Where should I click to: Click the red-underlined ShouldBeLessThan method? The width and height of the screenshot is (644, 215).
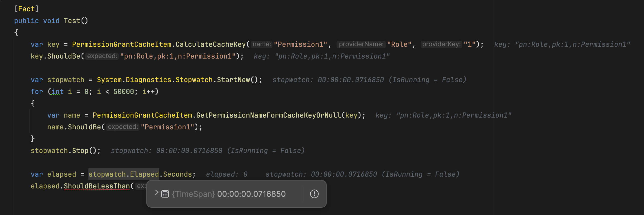tap(97, 186)
